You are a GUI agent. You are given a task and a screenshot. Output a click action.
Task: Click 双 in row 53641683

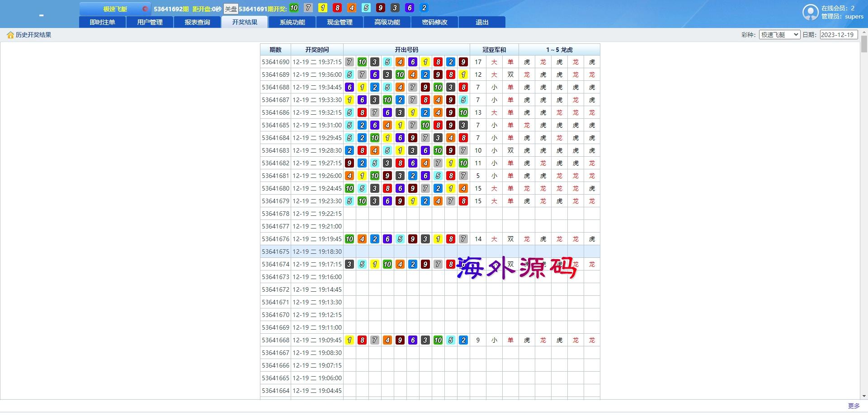pyautogui.click(x=510, y=150)
